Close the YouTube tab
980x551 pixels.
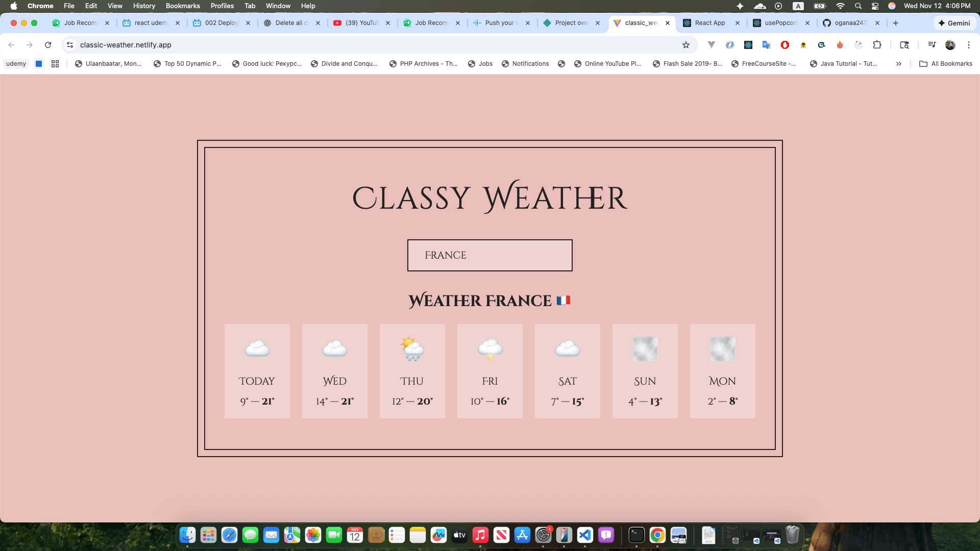[x=388, y=23]
